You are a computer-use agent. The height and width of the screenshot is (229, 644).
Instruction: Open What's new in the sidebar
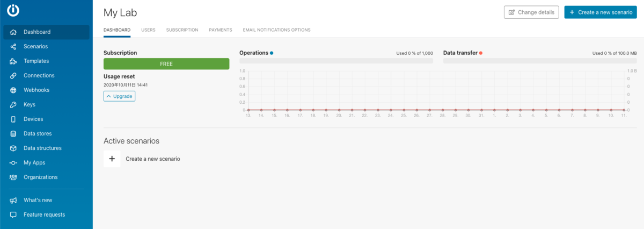tap(46, 201)
